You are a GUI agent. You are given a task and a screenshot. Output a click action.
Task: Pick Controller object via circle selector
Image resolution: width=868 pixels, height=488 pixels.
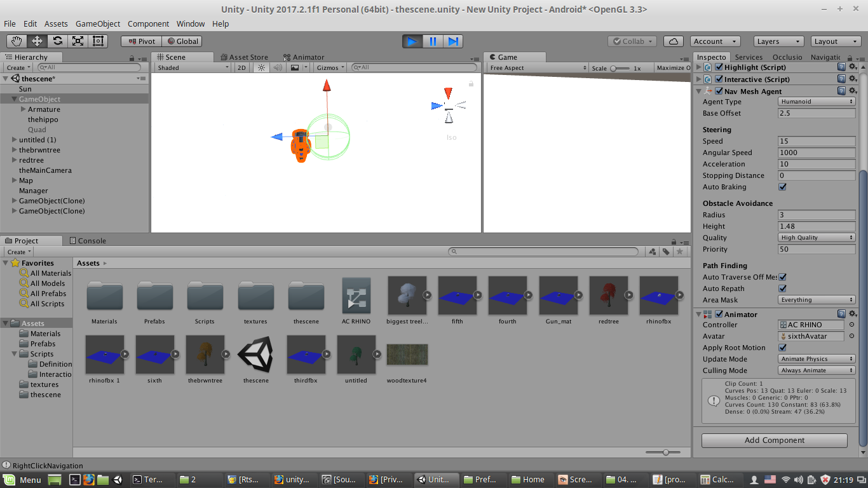pos(851,325)
